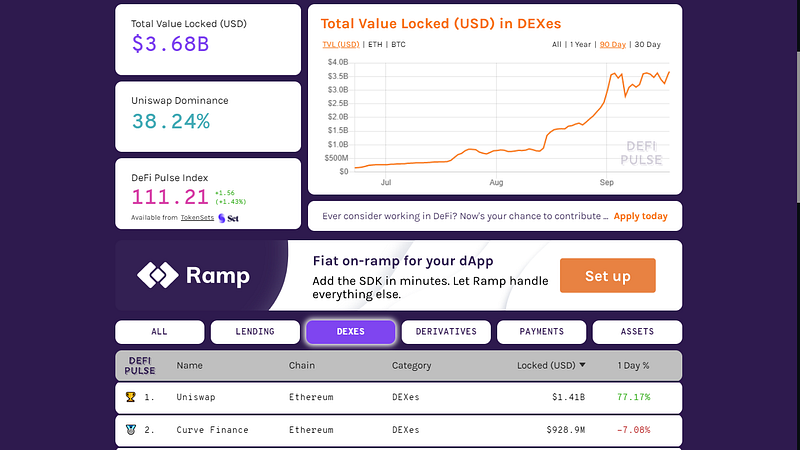Click the Ramp diamond logo in the banner

[158, 275]
